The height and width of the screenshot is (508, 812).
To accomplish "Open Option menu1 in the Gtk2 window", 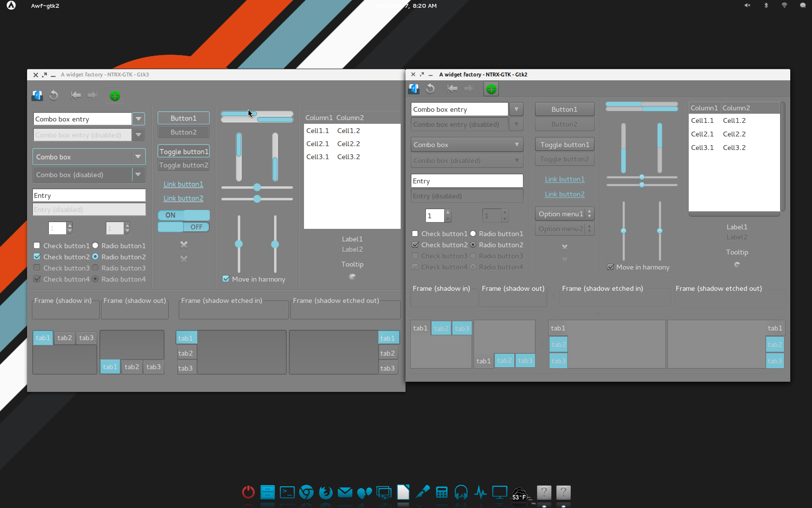I will (564, 213).
